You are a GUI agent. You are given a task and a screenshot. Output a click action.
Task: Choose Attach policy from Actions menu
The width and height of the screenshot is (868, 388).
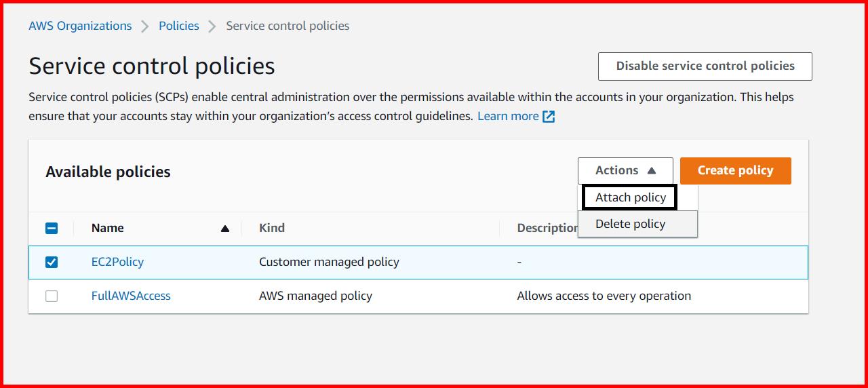(631, 197)
